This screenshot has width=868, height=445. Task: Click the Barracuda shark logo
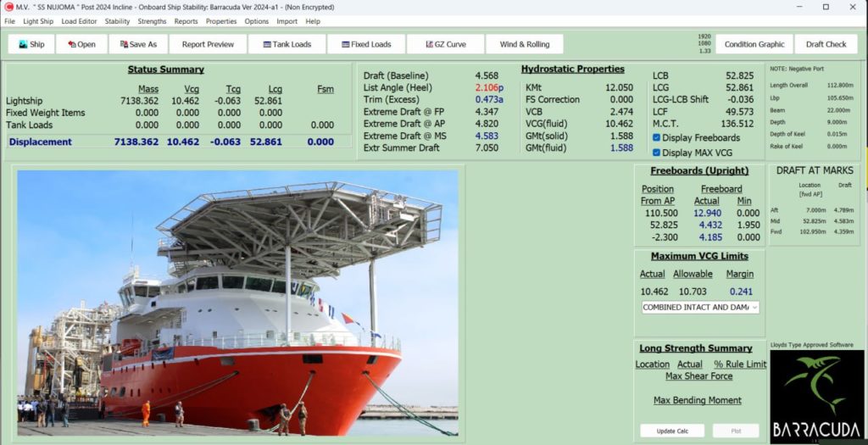click(816, 396)
